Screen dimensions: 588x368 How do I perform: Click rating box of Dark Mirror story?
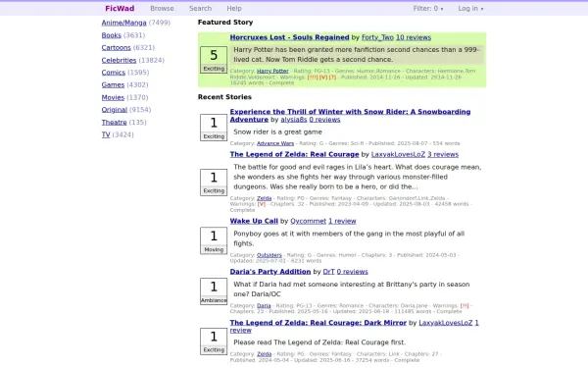pos(214,342)
